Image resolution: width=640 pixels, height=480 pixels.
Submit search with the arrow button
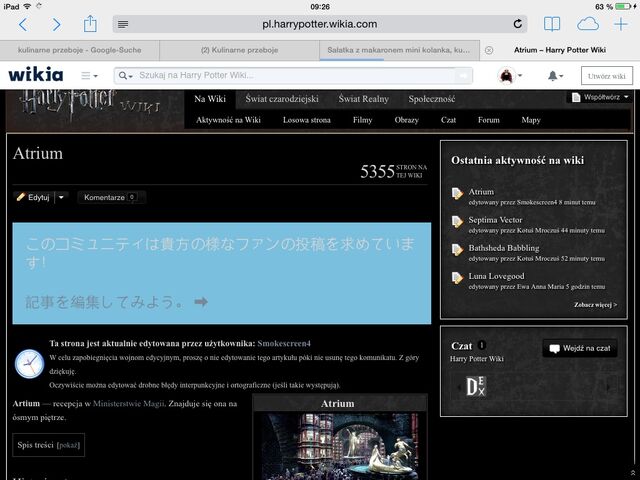pos(464,76)
